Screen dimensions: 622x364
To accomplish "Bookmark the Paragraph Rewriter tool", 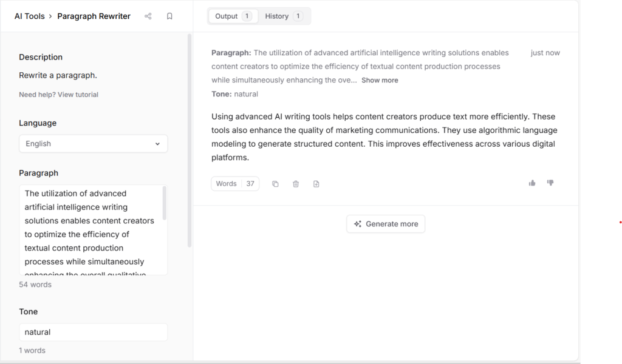I will point(169,16).
